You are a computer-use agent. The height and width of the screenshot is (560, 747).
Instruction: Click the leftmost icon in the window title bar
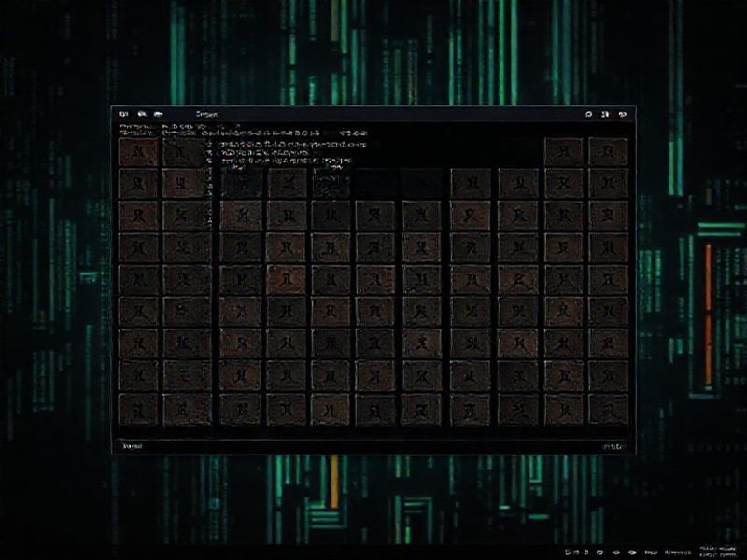point(123,114)
